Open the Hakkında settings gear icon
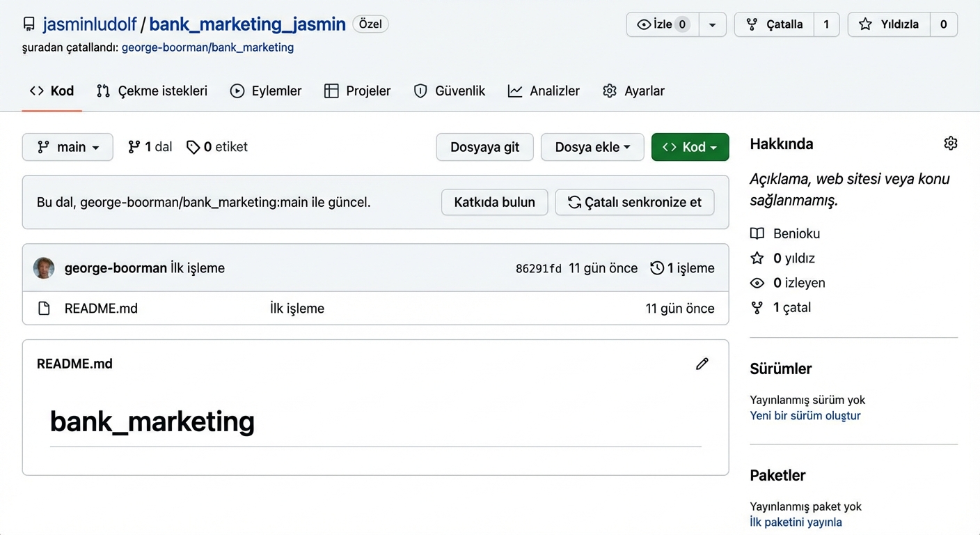Viewport: 980px width, 535px height. pos(950,144)
